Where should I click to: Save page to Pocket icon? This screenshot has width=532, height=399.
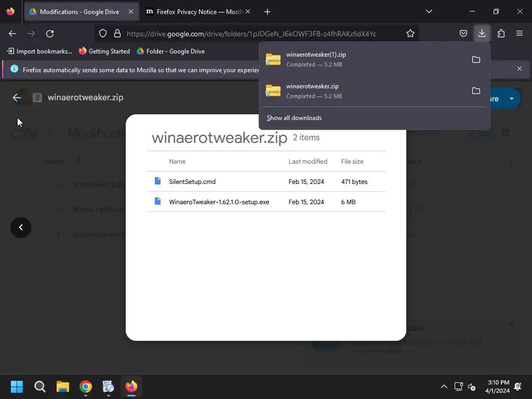click(463, 33)
